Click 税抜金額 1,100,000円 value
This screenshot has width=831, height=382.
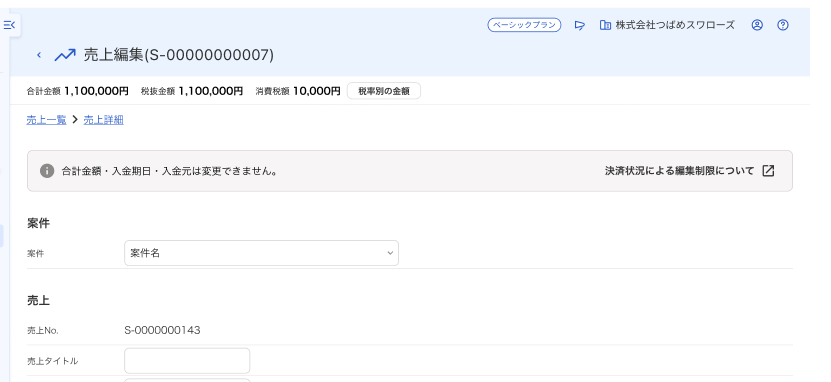pos(192,91)
